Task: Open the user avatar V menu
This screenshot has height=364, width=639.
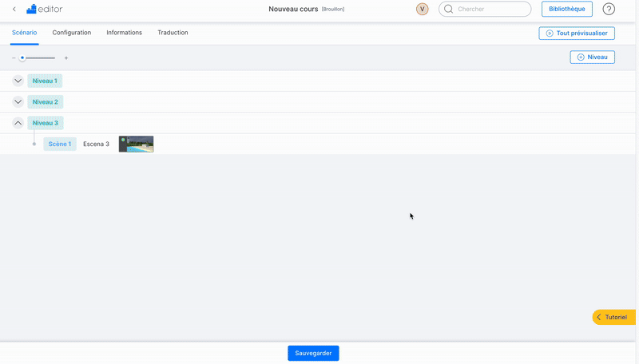Action: click(x=423, y=10)
